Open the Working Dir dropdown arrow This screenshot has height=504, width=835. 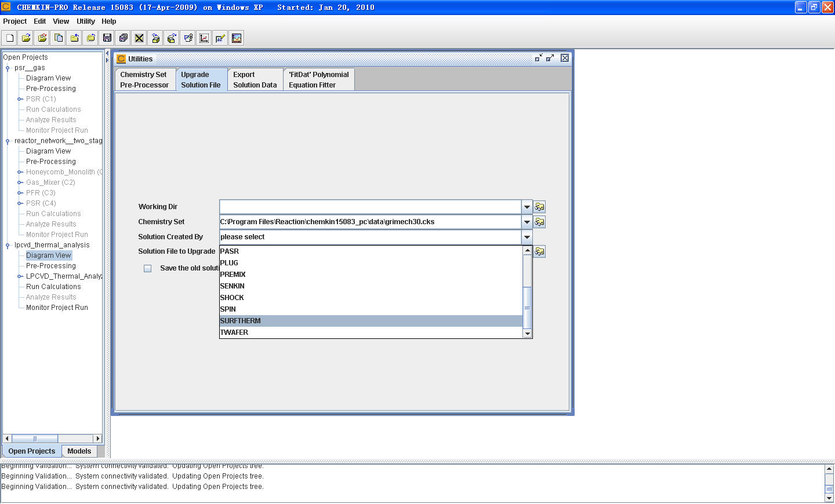(527, 207)
